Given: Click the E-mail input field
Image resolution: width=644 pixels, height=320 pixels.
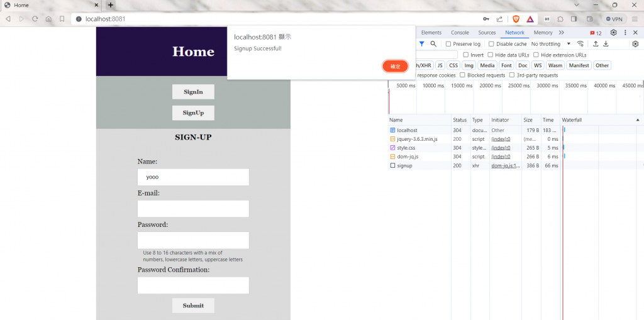Looking at the screenshot, I should tap(193, 209).
